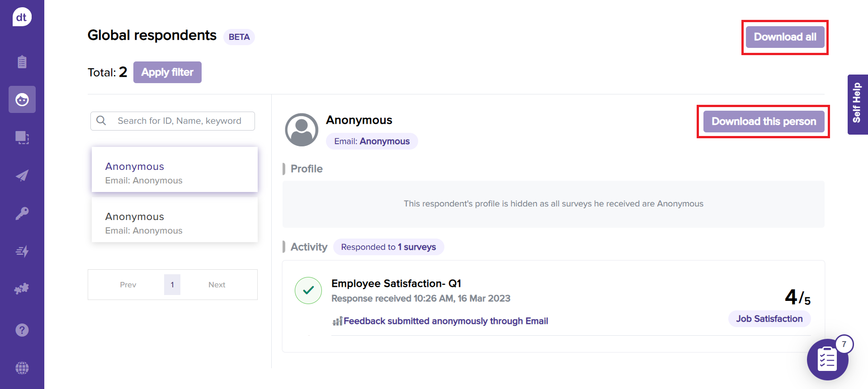The width and height of the screenshot is (868, 389).
Task: Click the respondent search field
Action: tap(179, 121)
